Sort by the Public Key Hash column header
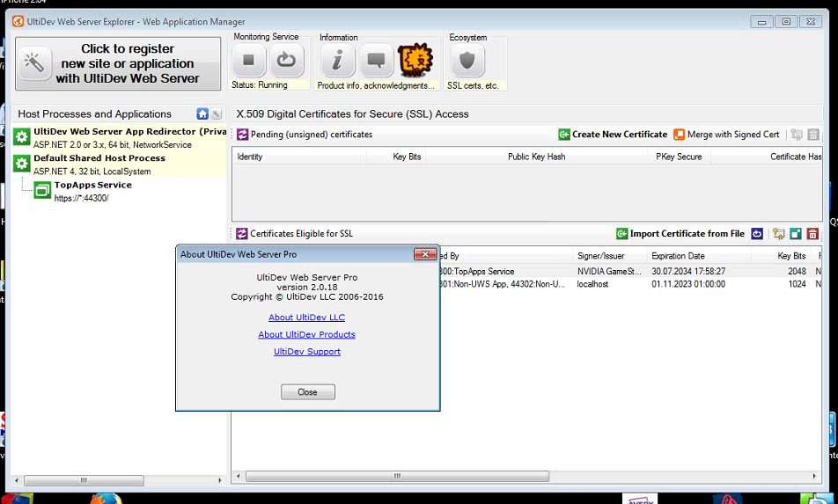This screenshot has width=838, height=504. pos(537,157)
